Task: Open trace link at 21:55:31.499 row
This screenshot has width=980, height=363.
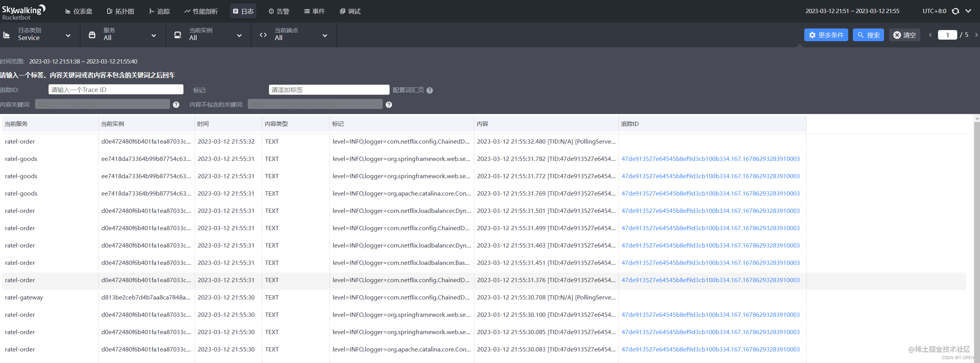Action: (x=710, y=228)
